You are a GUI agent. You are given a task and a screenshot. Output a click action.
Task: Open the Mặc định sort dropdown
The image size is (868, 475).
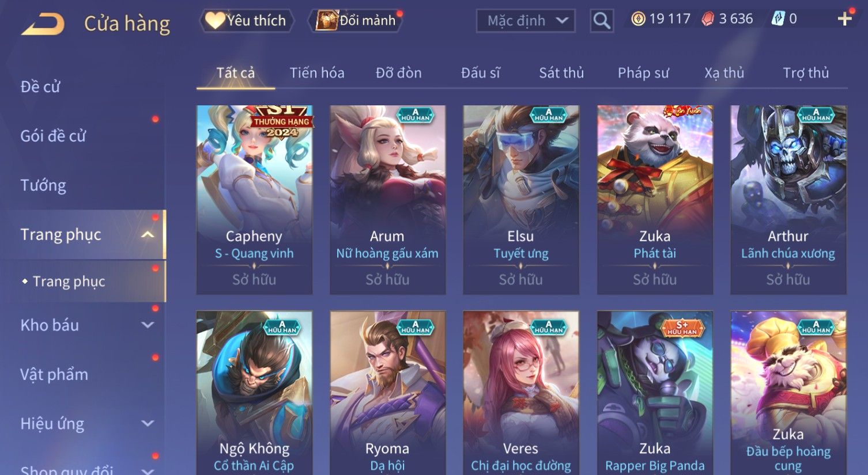(526, 21)
